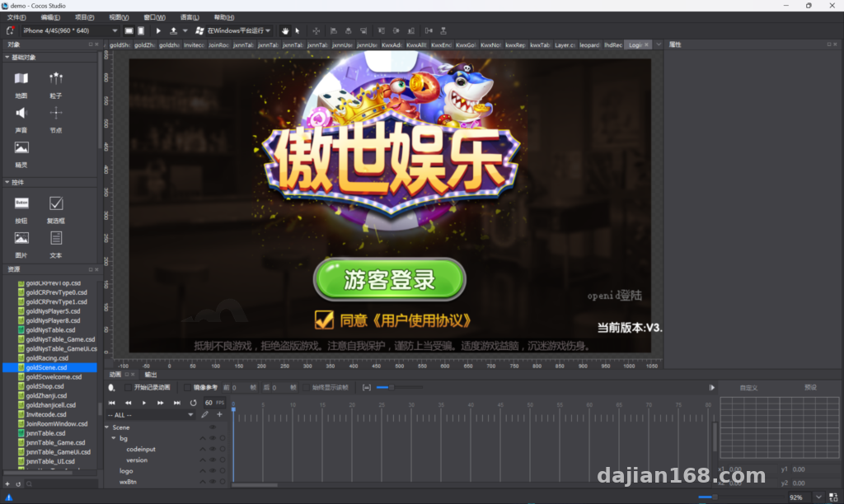Screen dimensions: 844x504
Task: Toggle visibility eye for codeinput layer
Action: [x=213, y=449]
